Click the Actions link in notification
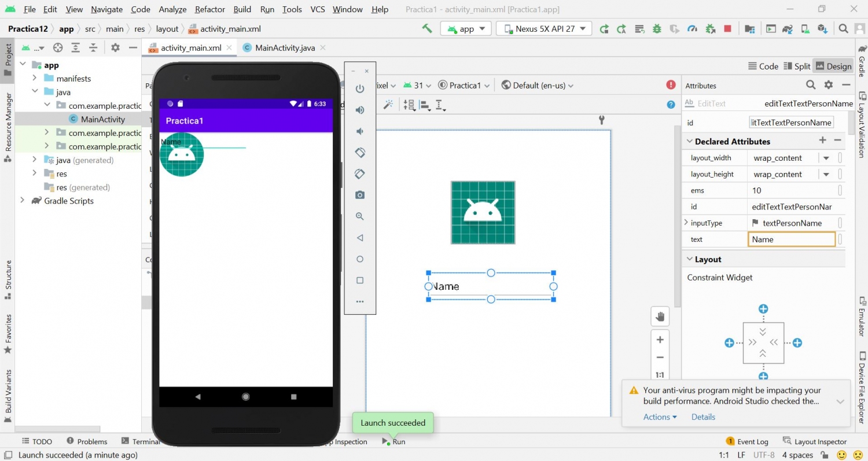This screenshot has height=461, width=868. click(x=660, y=417)
